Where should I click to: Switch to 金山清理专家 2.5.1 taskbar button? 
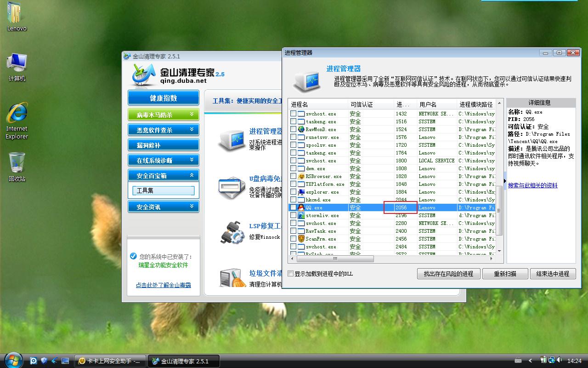[183, 361]
